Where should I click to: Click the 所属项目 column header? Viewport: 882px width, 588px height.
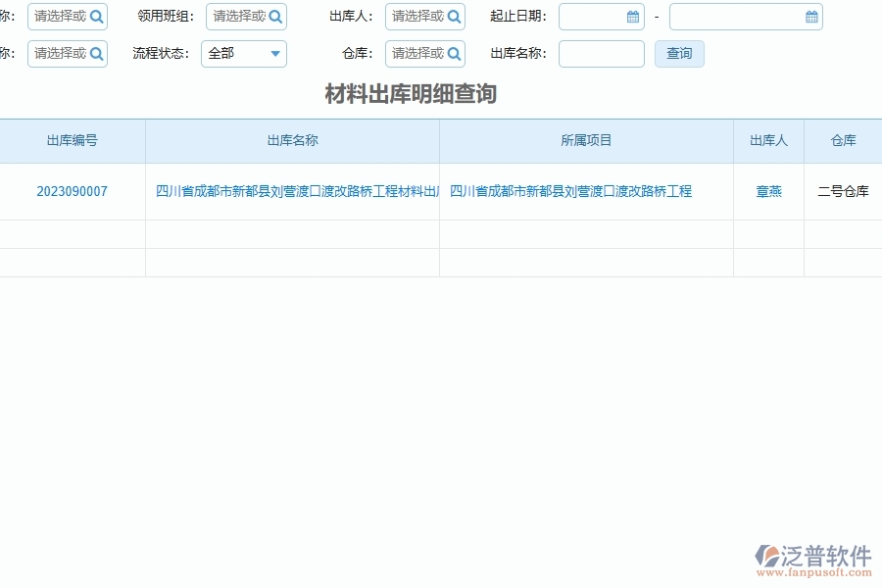coord(585,140)
